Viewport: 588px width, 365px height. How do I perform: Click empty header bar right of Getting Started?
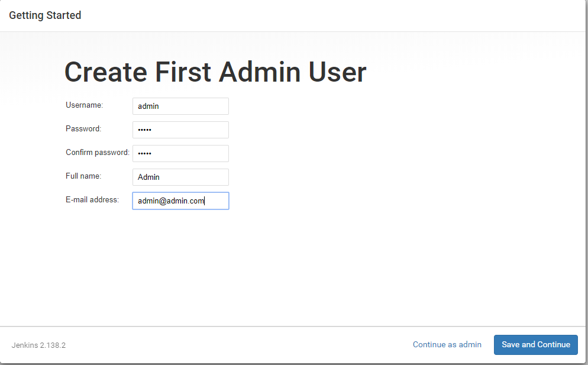click(x=331, y=15)
